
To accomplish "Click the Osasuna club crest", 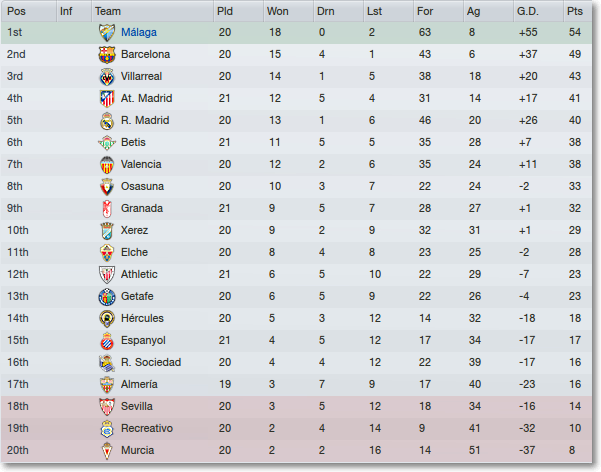I will click(106, 186).
